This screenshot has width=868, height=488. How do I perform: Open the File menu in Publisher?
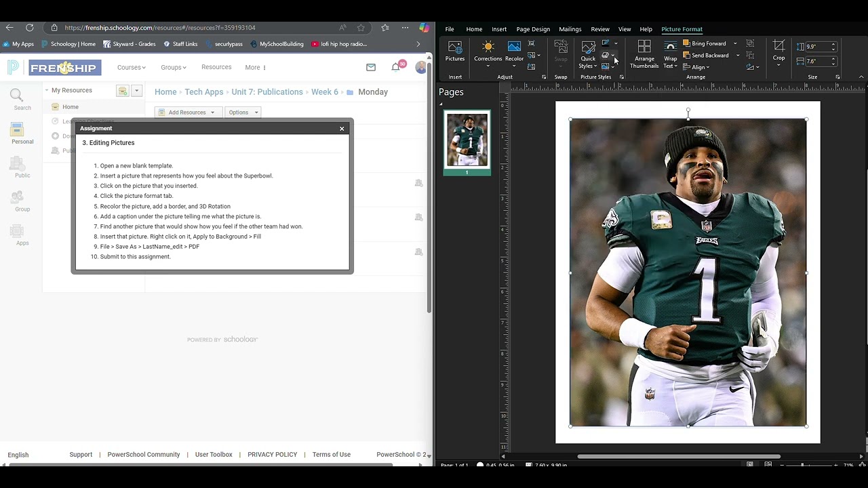tap(450, 29)
